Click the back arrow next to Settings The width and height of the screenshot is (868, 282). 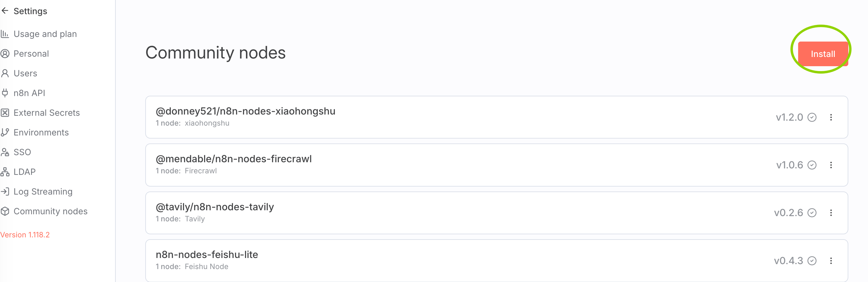coord(5,11)
